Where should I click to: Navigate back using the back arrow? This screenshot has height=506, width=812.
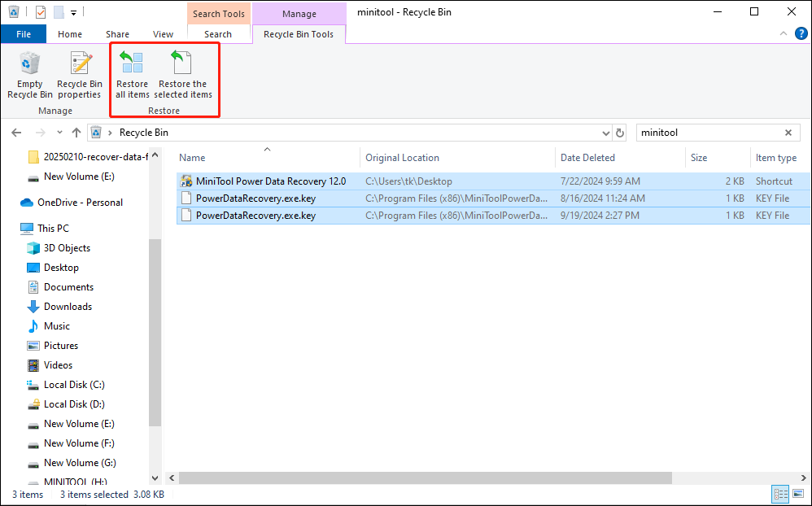pyautogui.click(x=16, y=132)
